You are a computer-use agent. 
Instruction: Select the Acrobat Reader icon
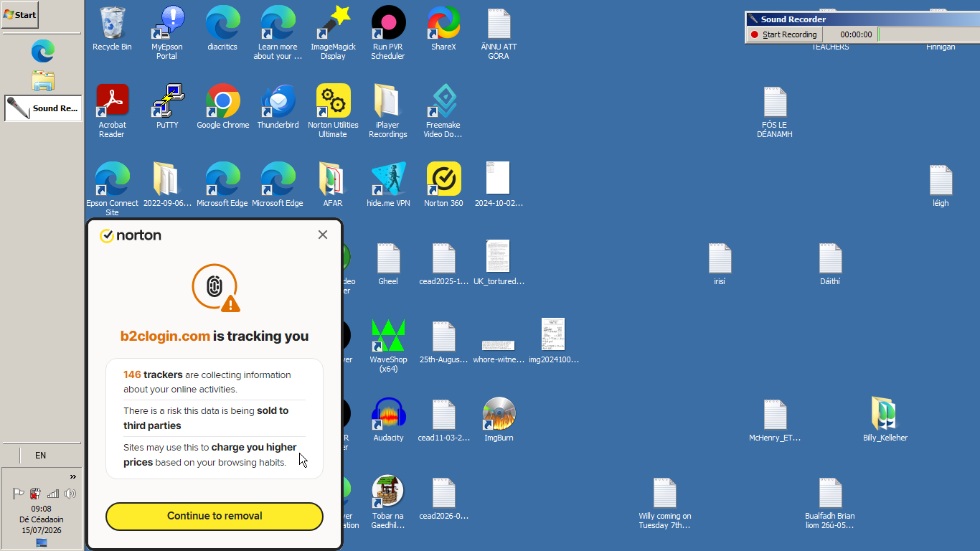click(x=112, y=110)
